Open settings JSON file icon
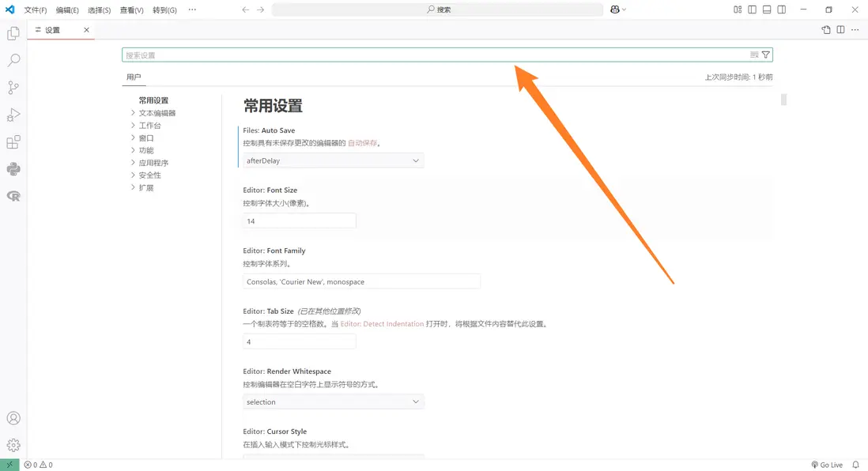868x471 pixels. 826,30
